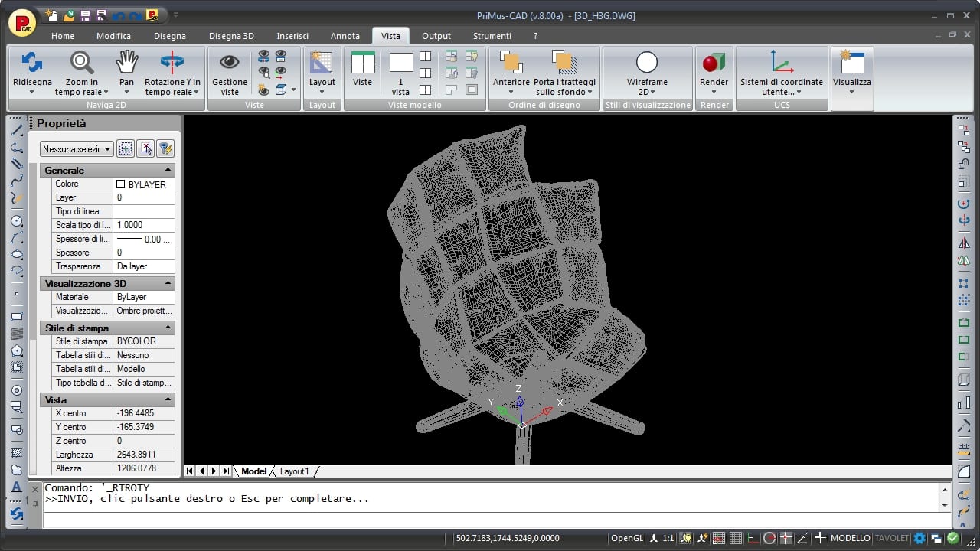Open Gestione viste eye icon
This screenshot has width=980, height=551.
tap(229, 63)
